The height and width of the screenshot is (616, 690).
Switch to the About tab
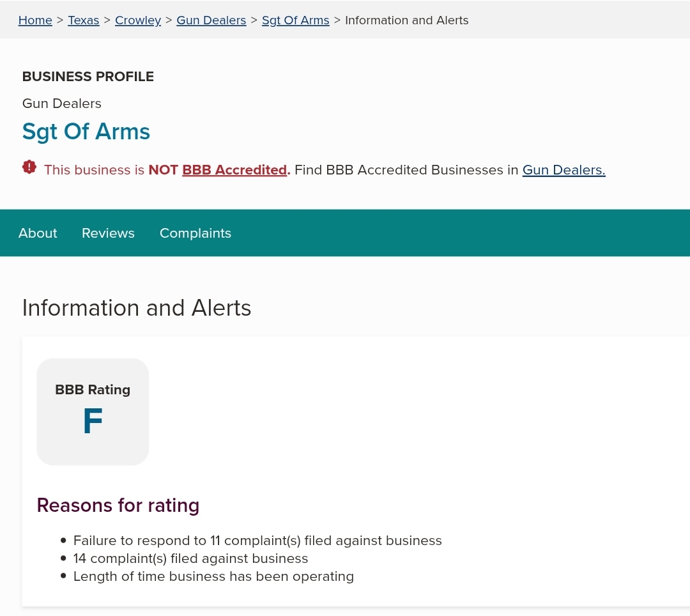(38, 233)
